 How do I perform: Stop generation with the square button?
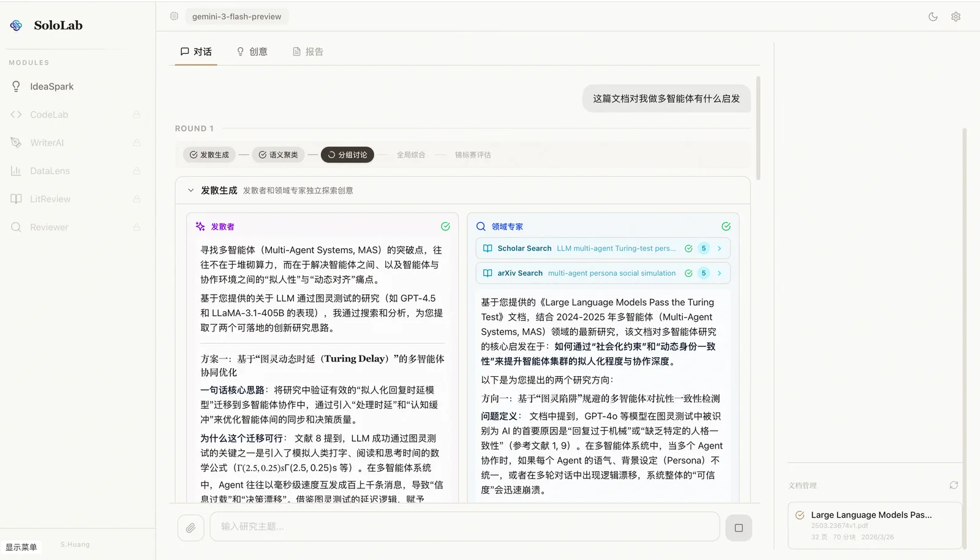(x=739, y=528)
